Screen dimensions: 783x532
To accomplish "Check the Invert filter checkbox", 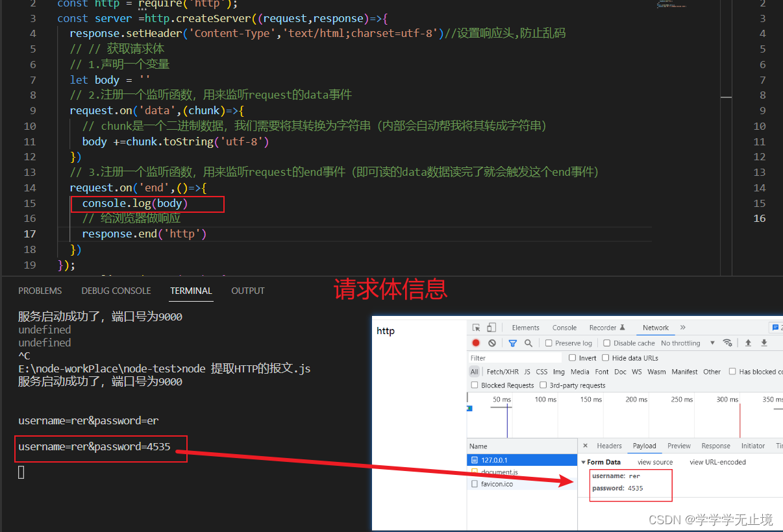I will [x=572, y=357].
